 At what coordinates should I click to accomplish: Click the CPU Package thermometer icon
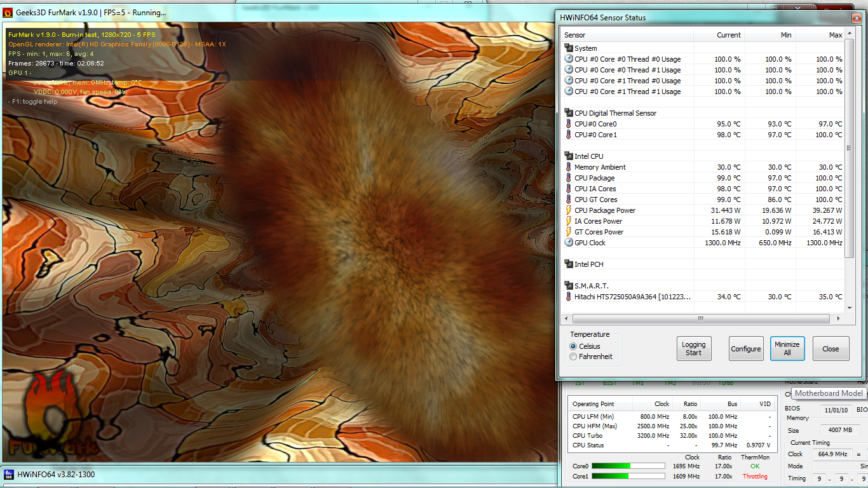tap(569, 178)
